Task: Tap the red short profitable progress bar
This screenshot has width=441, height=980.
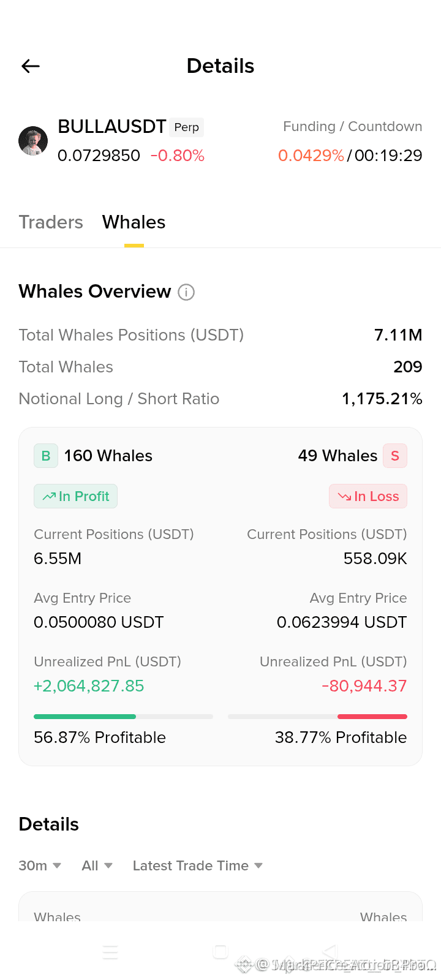Action: (x=317, y=716)
